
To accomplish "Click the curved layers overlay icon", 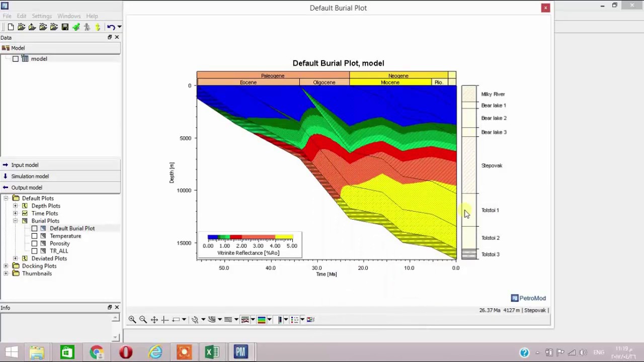I will tap(212, 319).
